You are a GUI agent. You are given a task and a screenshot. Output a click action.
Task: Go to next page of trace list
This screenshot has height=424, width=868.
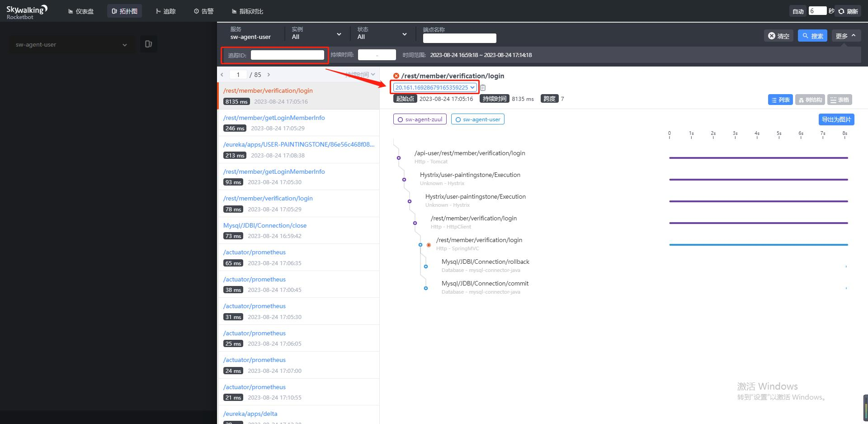(x=269, y=75)
